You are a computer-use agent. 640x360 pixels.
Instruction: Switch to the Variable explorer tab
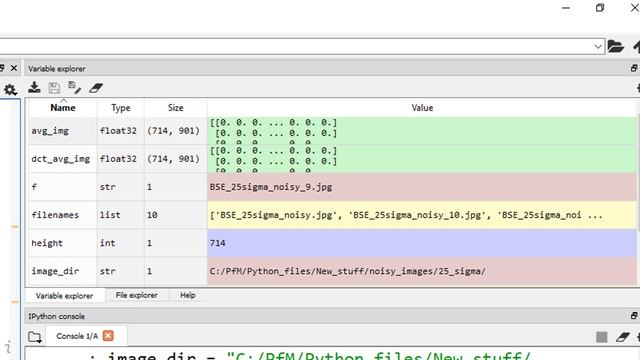(64, 296)
